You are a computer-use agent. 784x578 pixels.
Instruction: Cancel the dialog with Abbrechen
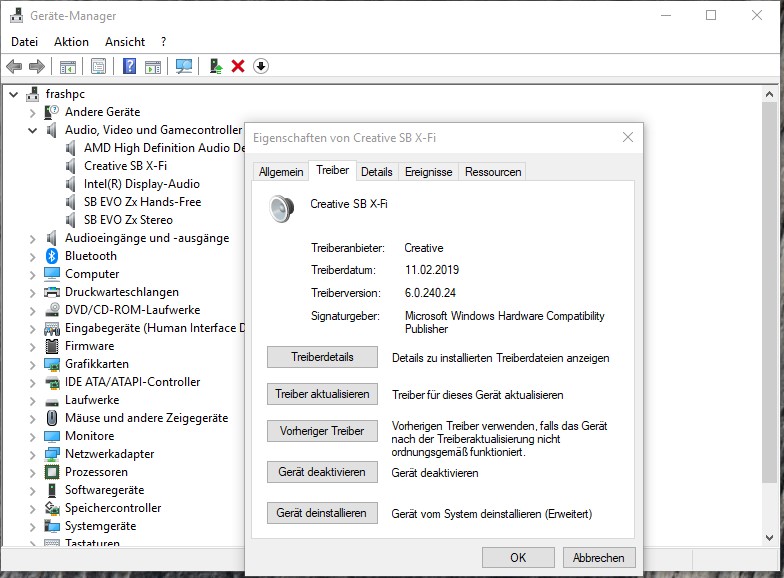click(599, 558)
